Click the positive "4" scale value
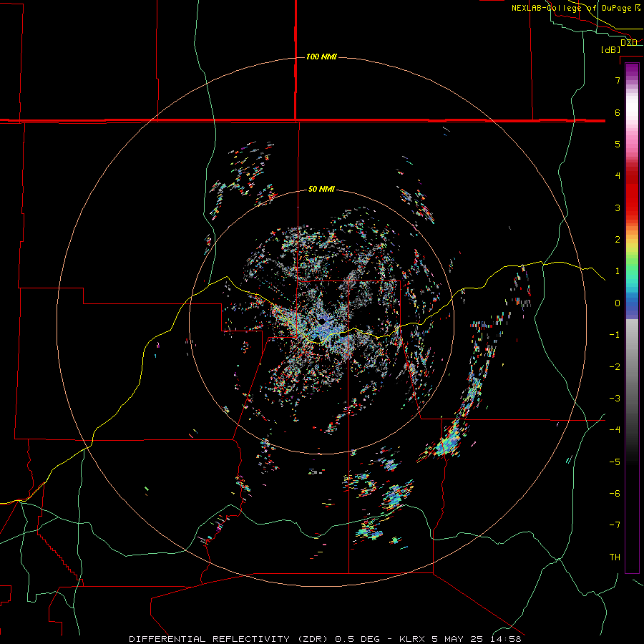Viewport: 644px width, 644px height. click(618, 176)
